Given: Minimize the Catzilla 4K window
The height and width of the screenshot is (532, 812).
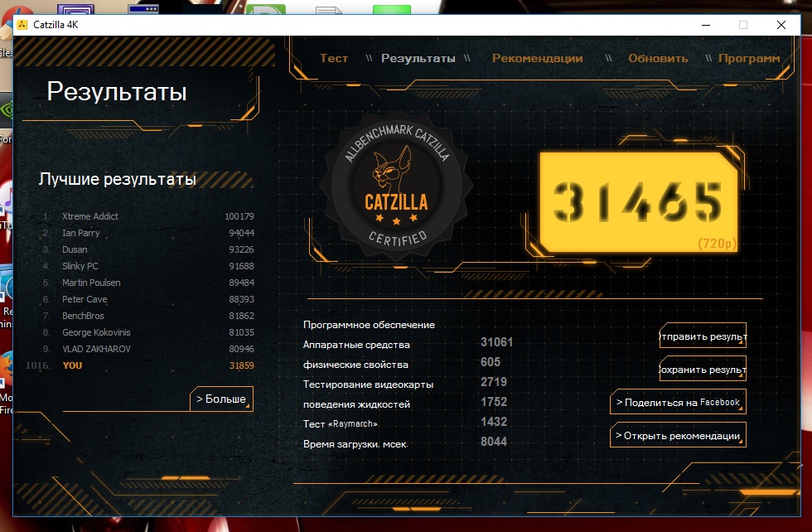Looking at the screenshot, I should coord(705,25).
